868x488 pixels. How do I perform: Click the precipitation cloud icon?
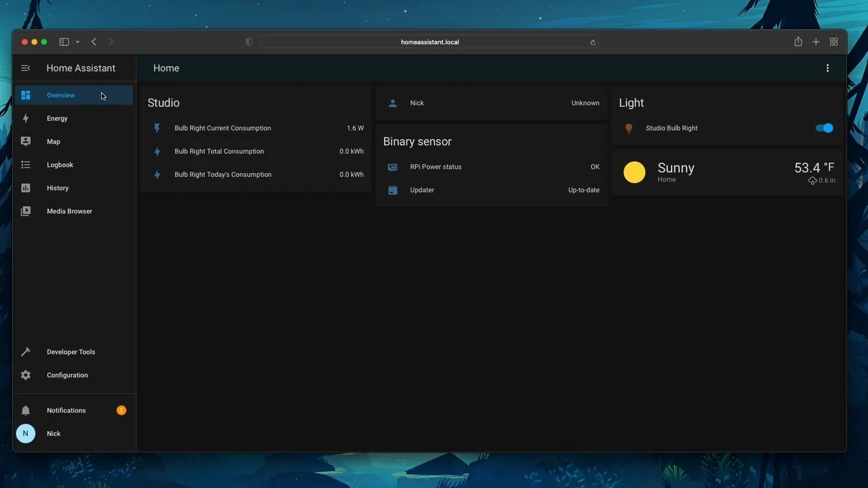click(x=812, y=181)
